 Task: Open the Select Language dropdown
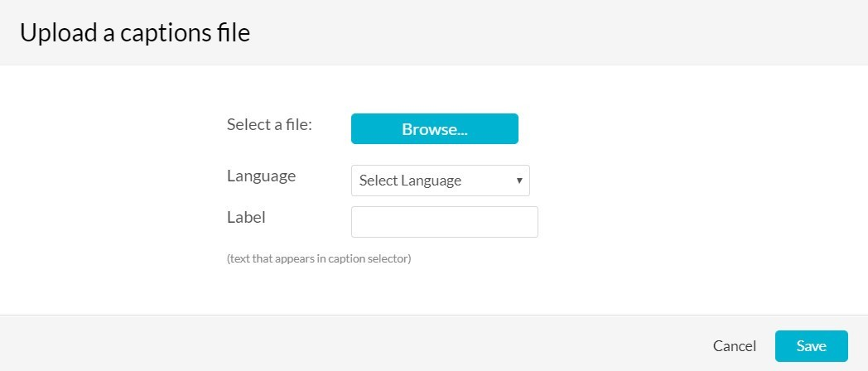coord(440,181)
